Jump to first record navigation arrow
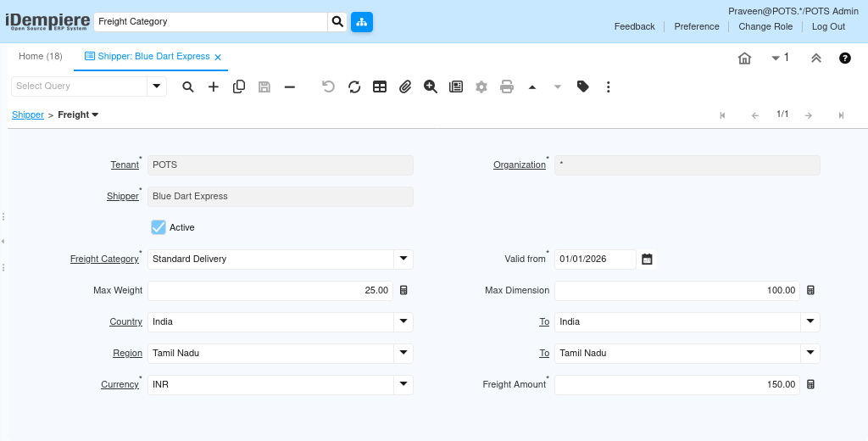The height and width of the screenshot is (441, 868). tap(722, 115)
